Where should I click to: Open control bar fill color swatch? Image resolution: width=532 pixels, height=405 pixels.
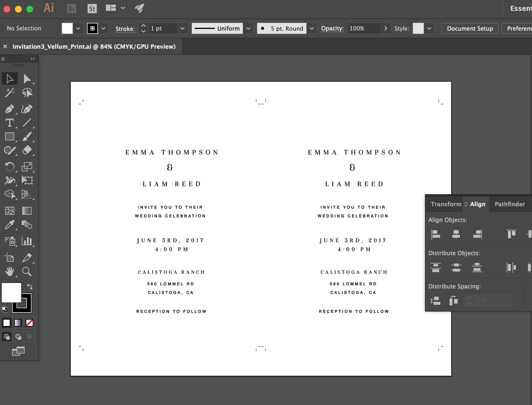click(x=67, y=28)
